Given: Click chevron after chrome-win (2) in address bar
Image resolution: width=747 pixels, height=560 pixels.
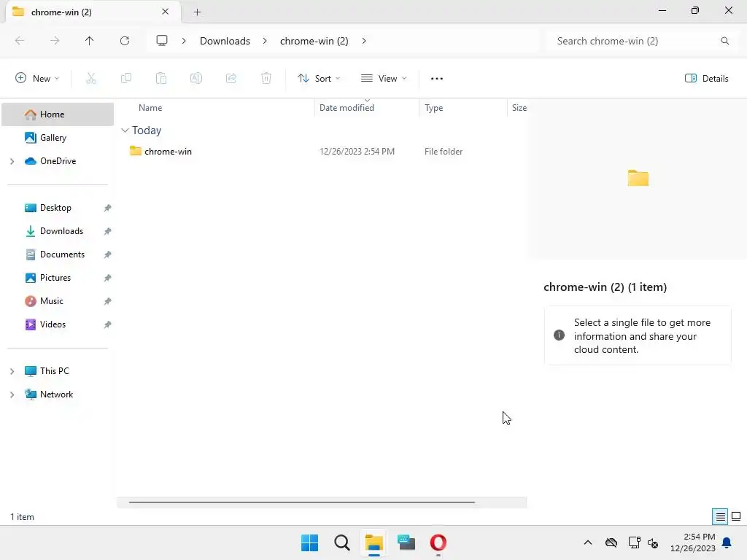Looking at the screenshot, I should click(364, 41).
